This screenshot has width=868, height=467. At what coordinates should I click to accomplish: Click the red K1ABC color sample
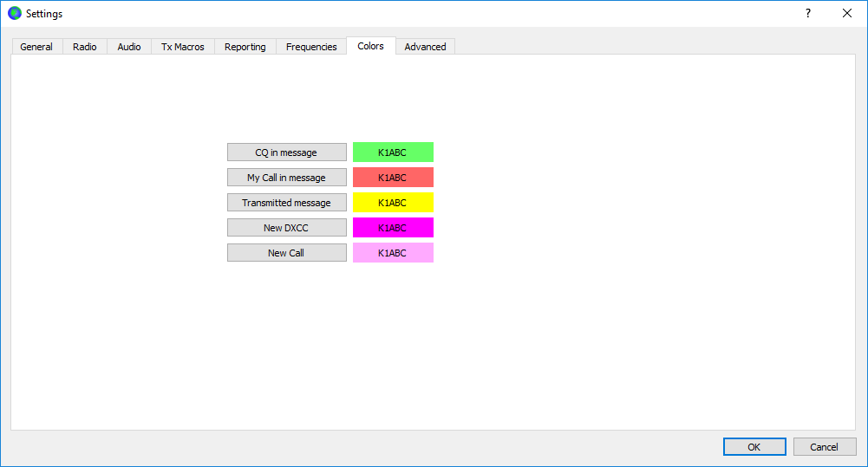click(393, 178)
